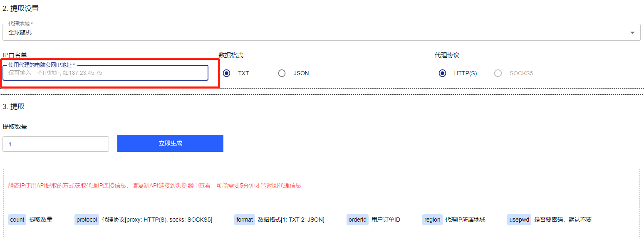Click the count parameter tag
Screen dimensions: 644x237
tap(17, 220)
